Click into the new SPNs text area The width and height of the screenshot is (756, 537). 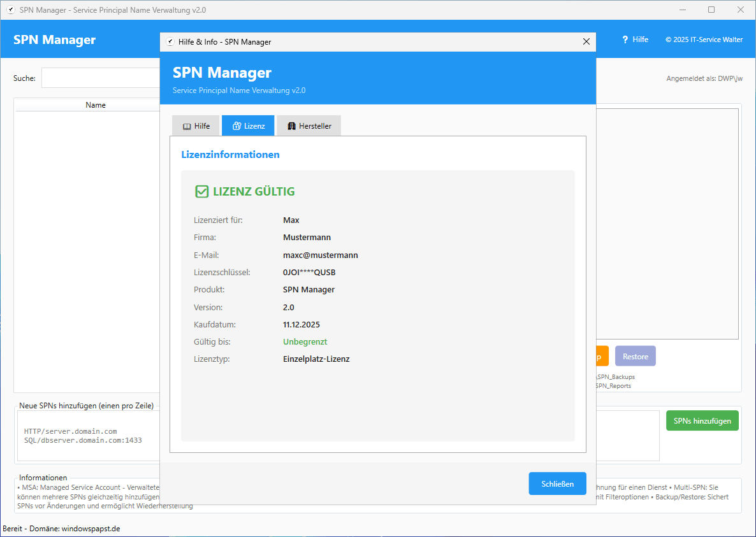89,436
